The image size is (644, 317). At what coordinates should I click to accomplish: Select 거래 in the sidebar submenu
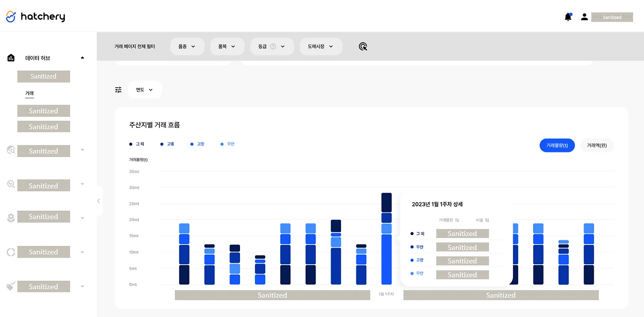point(30,94)
